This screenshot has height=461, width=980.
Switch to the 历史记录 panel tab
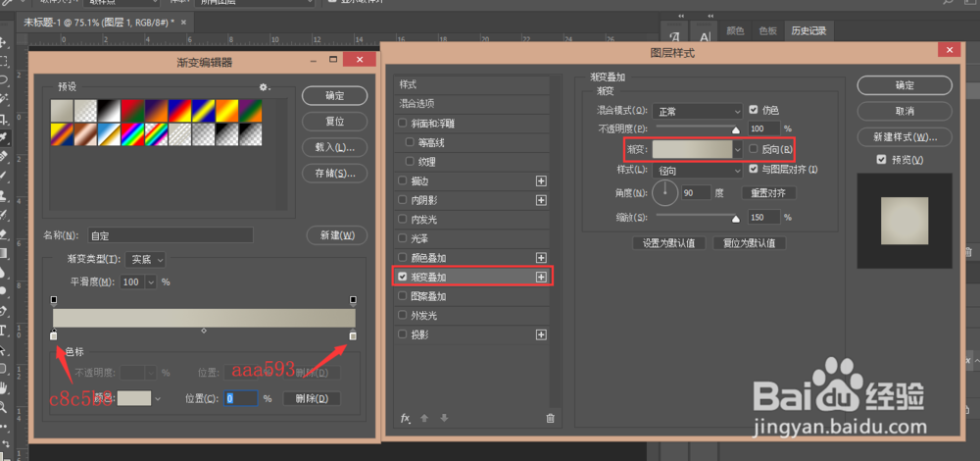click(x=808, y=30)
